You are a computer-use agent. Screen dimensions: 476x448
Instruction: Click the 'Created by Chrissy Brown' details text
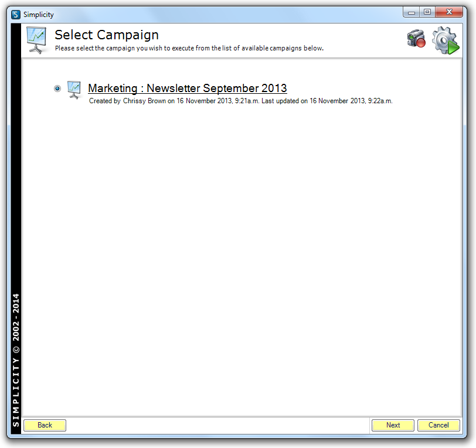(x=240, y=101)
